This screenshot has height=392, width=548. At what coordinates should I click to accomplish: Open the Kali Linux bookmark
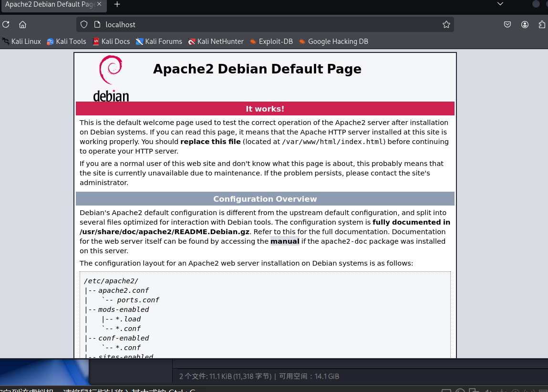point(21,41)
